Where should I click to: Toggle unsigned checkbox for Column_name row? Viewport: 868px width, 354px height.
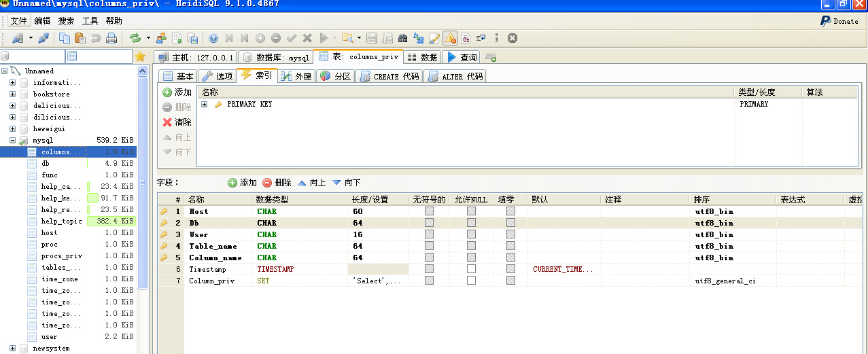429,257
